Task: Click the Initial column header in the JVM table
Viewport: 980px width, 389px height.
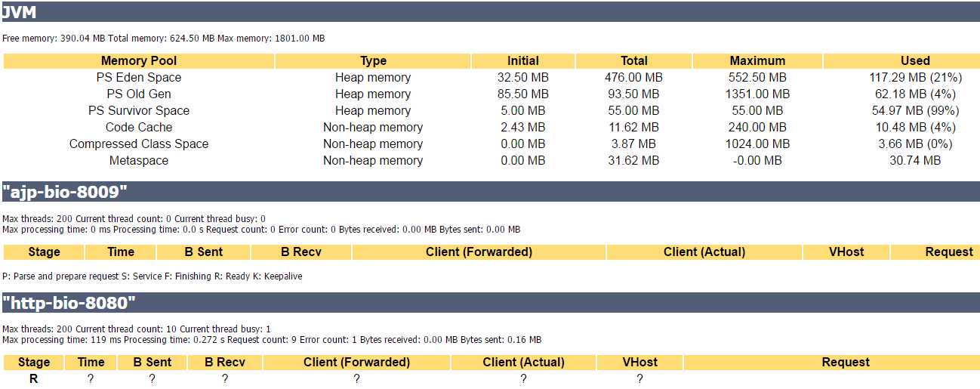Action: (523, 60)
